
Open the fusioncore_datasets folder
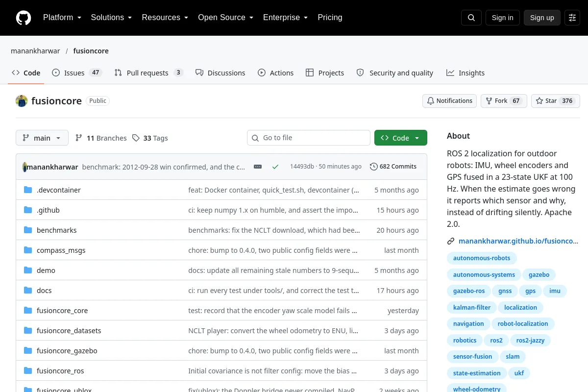(69, 331)
